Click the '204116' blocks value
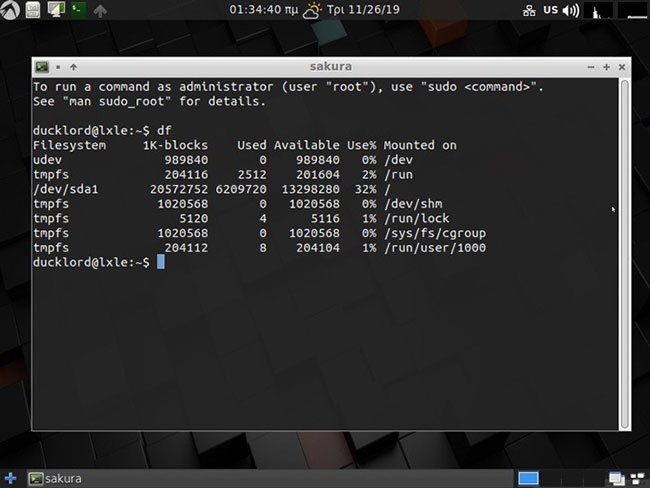650x488 pixels. click(186, 175)
